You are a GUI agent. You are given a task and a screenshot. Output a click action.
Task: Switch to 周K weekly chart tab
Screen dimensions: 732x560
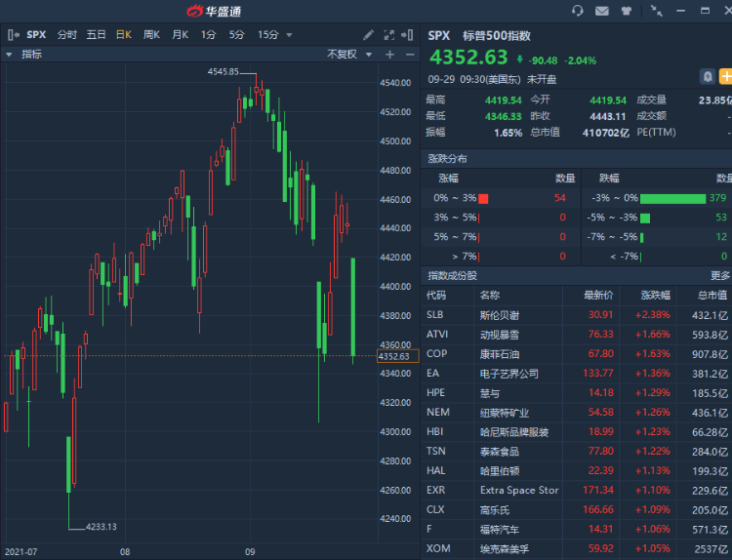pyautogui.click(x=151, y=34)
